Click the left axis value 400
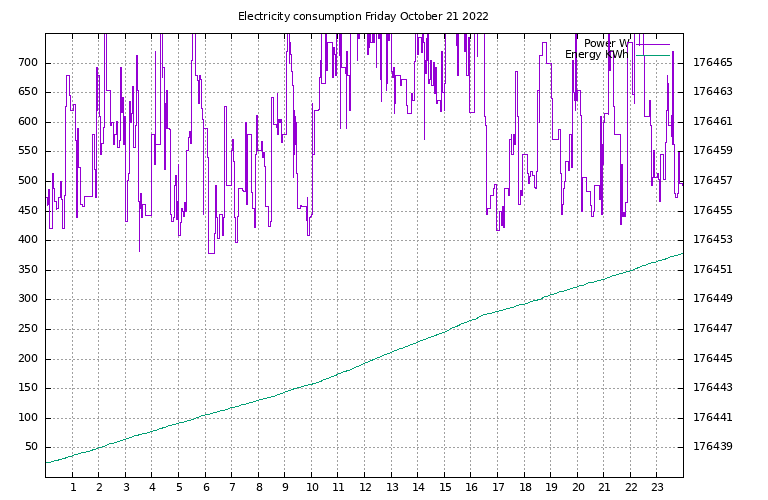Viewport: 768px width, 500px height. tap(28, 240)
